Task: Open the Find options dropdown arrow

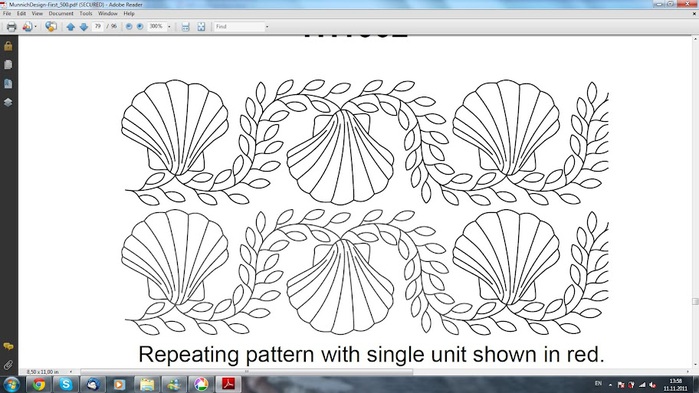Action: (267, 27)
